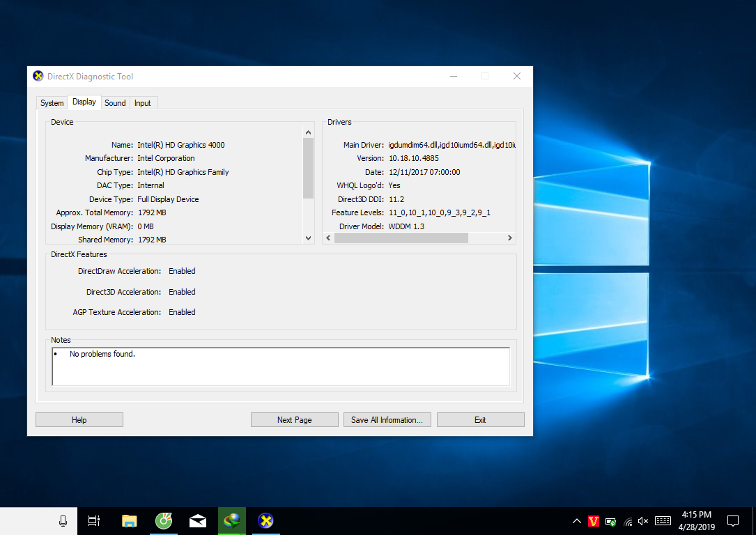756x535 pixels.
Task: Click the 'Drivers' group label
Action: tap(339, 123)
